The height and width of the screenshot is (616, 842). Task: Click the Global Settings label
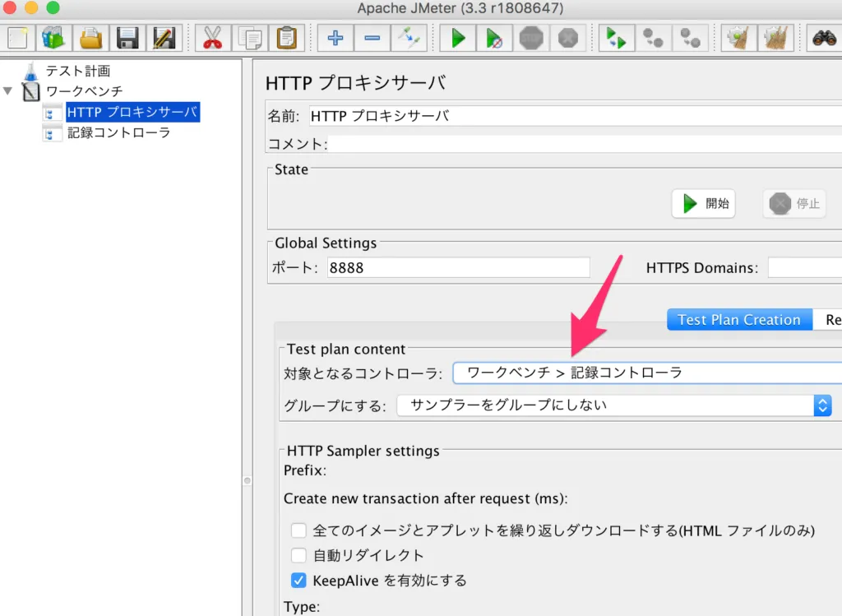click(326, 243)
